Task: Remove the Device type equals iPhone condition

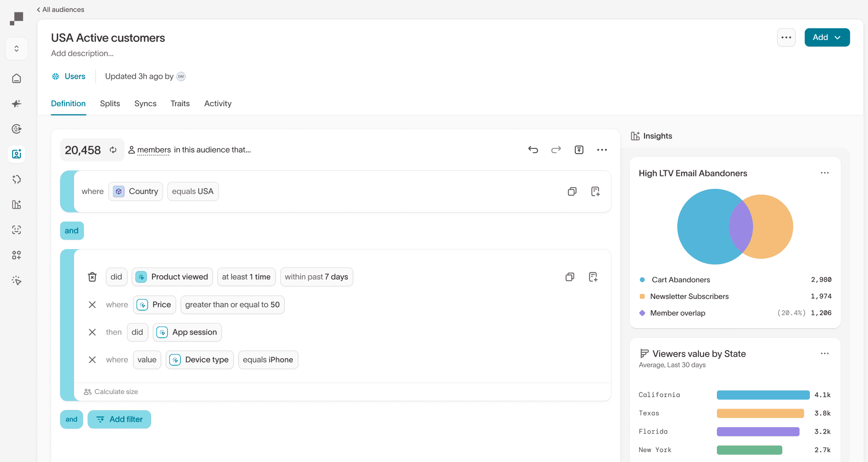Action: point(92,360)
